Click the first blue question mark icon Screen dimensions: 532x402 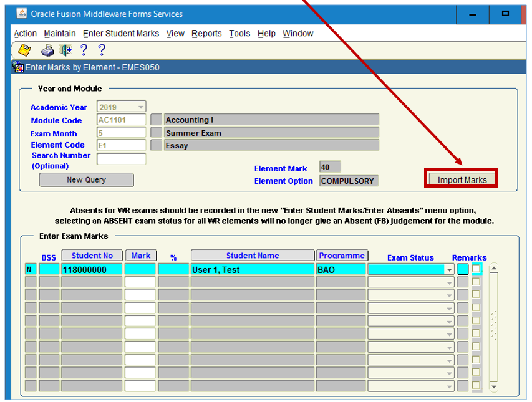pyautogui.click(x=84, y=50)
